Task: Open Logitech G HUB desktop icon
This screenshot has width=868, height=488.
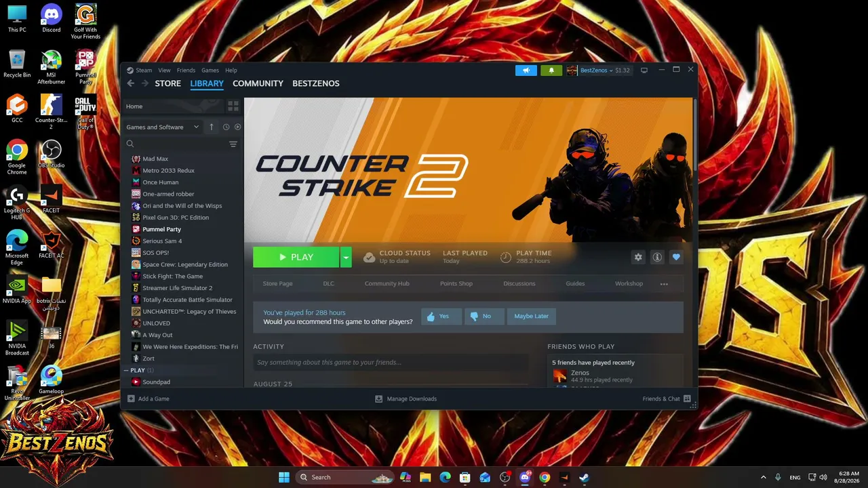Action: pos(17,203)
